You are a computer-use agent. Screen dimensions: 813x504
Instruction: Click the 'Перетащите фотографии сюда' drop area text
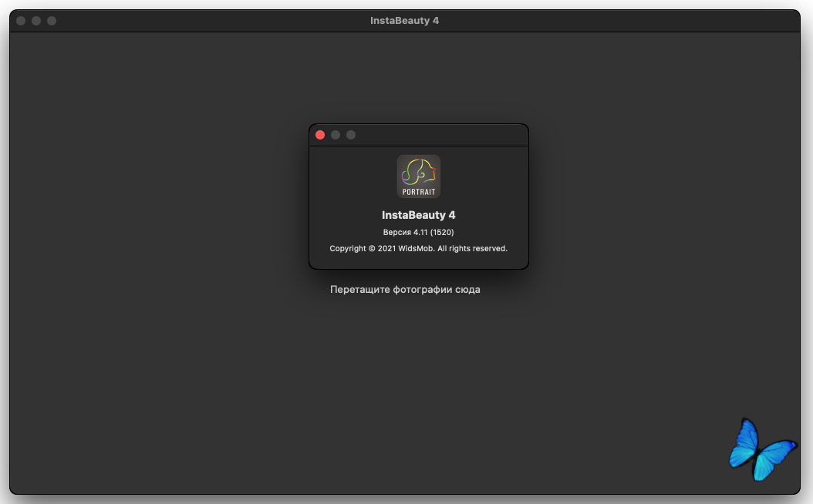point(405,290)
